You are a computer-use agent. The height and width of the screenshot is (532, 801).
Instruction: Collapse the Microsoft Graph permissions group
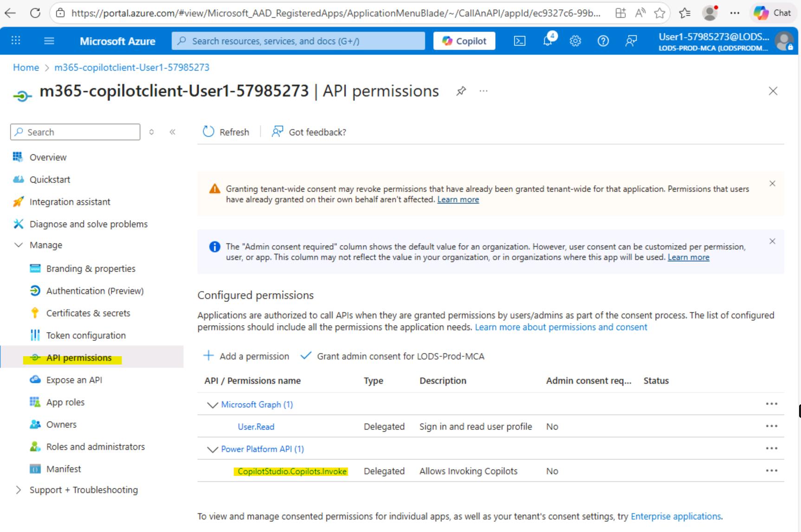pyautogui.click(x=213, y=405)
